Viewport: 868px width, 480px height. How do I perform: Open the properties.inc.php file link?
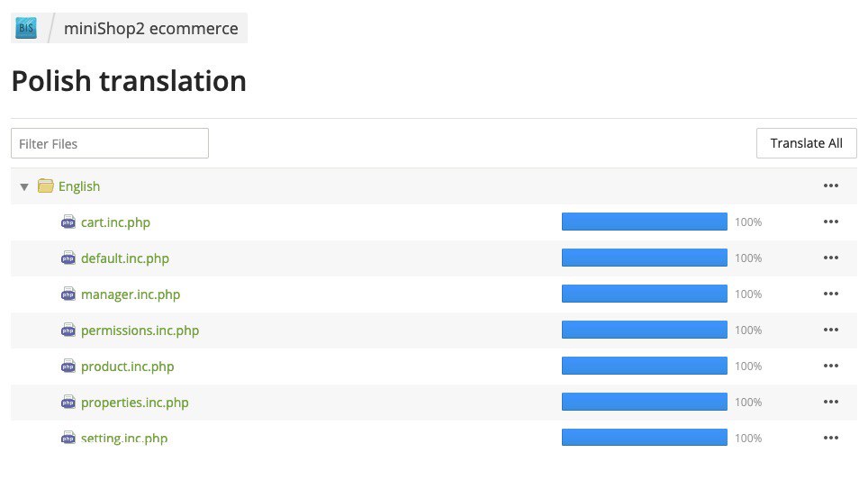pyautogui.click(x=134, y=403)
